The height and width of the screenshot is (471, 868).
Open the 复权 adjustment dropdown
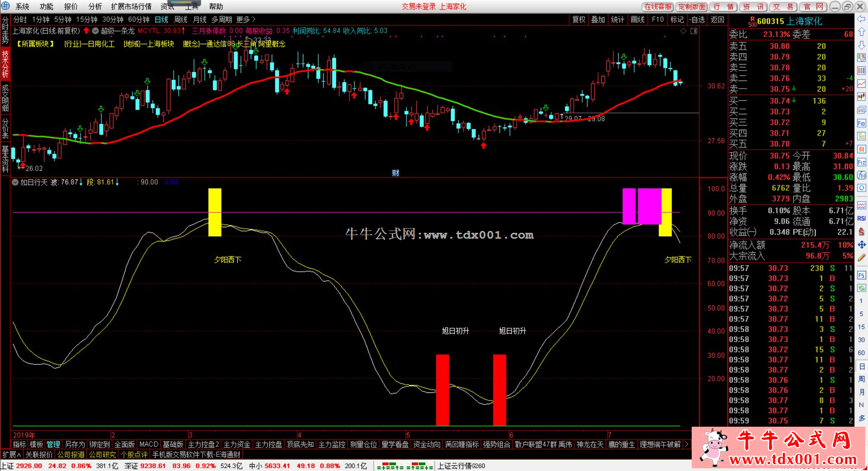point(579,19)
